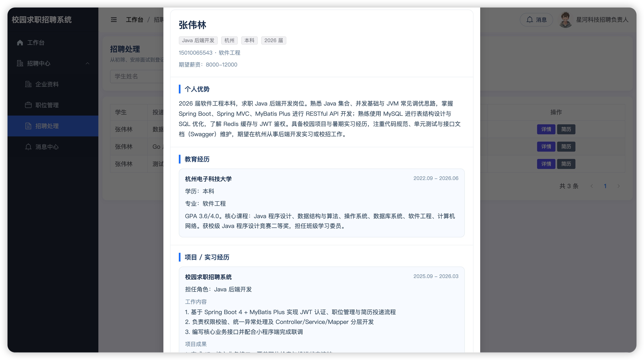Click the 学历：本科 line
Screen dimensions: 644x360
(x=199, y=191)
